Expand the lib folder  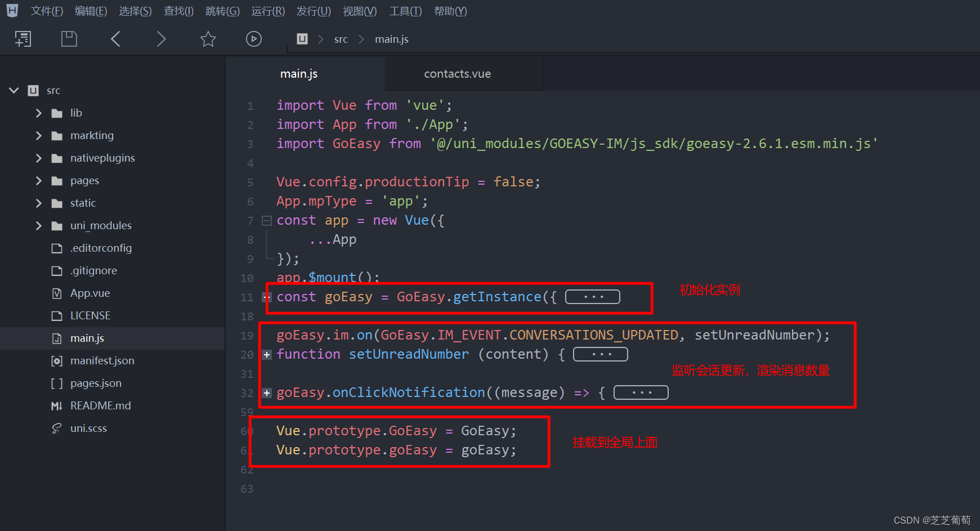pos(38,113)
